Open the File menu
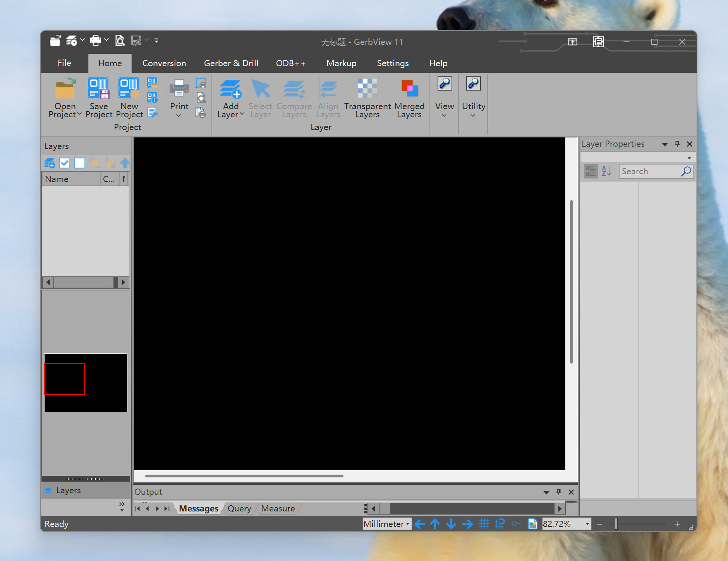 (x=64, y=63)
